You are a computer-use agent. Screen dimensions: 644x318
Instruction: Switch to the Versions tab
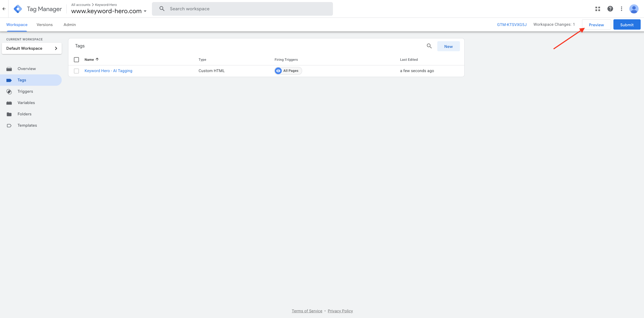click(x=44, y=25)
